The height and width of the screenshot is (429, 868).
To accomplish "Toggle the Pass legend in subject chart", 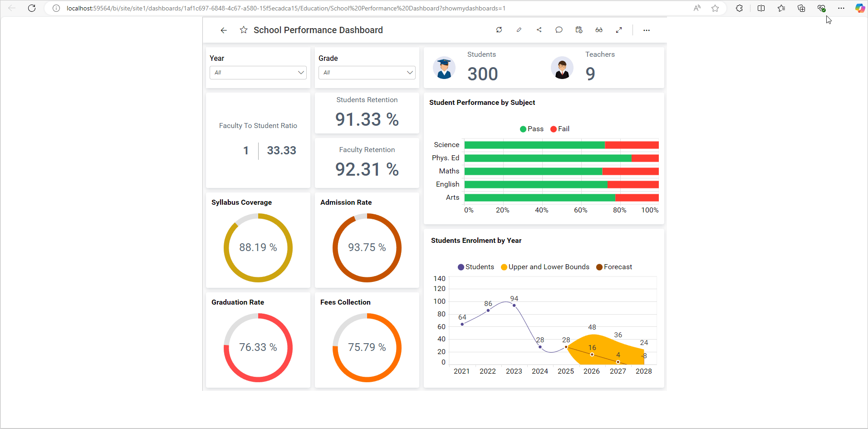I will click(x=531, y=129).
